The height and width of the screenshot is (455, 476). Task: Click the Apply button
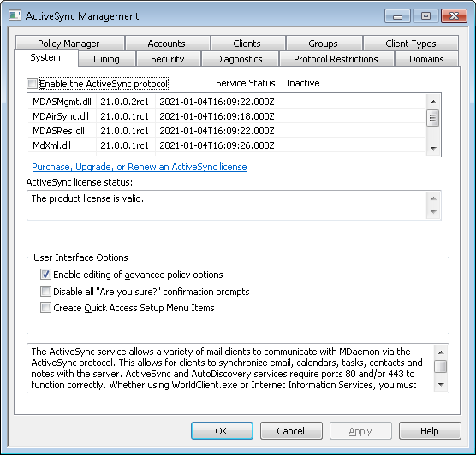click(360, 431)
